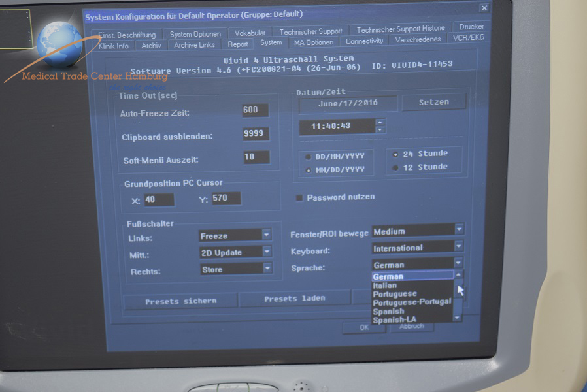Viewport: 587px width, 392px height.
Task: Close the System Konfiguration dialog
Action: click(484, 8)
